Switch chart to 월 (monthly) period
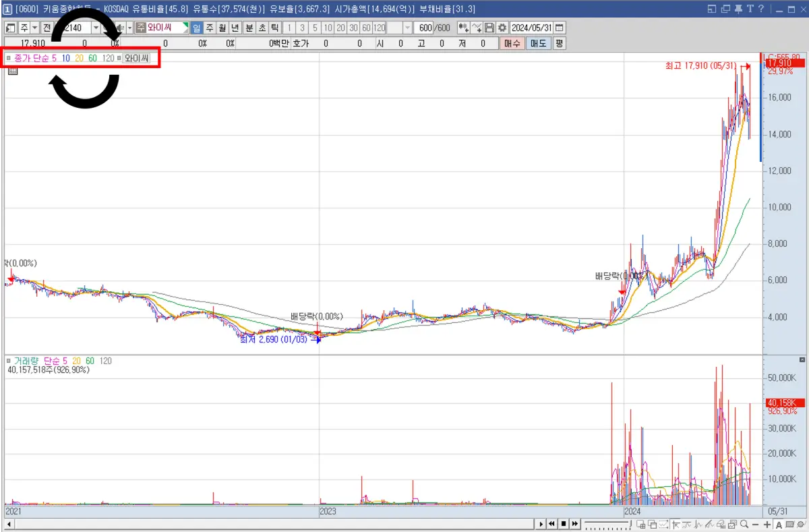The image size is (809, 532). [221, 28]
